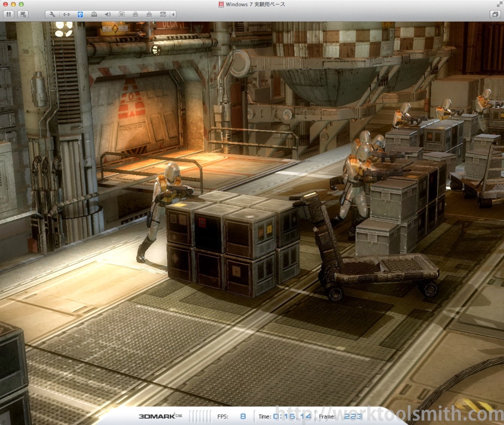Minimize the window with the yellow button

tap(13, 4)
